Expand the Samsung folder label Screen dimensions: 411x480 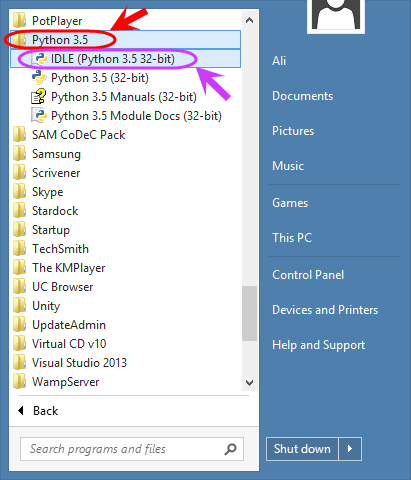point(56,154)
